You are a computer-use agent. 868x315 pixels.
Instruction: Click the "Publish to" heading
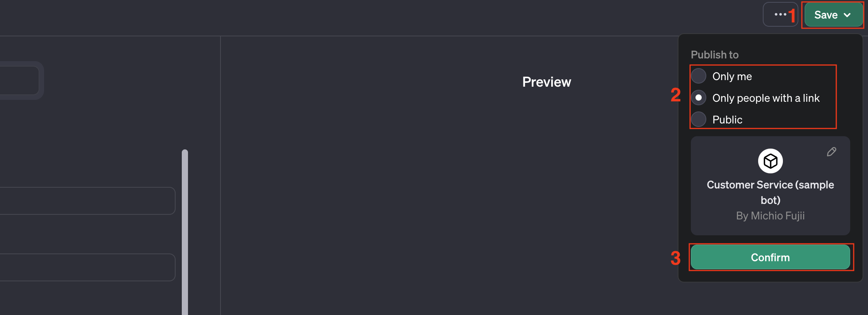point(714,55)
